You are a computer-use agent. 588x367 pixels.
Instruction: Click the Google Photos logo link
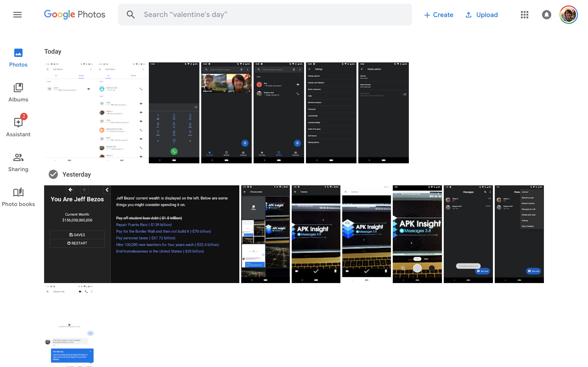[x=74, y=14]
